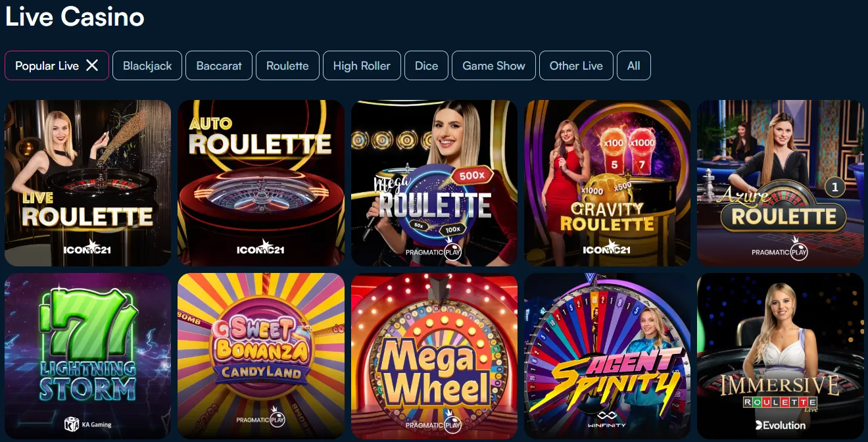
Task: Clear the Popular Live filter with X
Action: pyautogui.click(x=92, y=65)
